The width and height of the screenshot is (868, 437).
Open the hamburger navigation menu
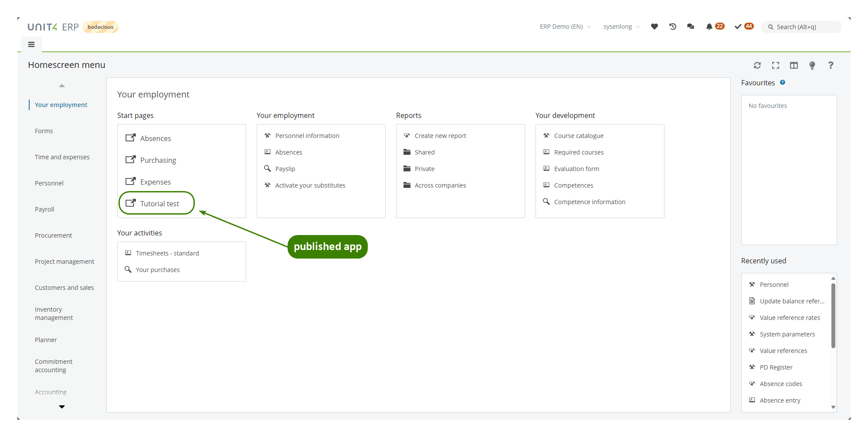[x=31, y=44]
